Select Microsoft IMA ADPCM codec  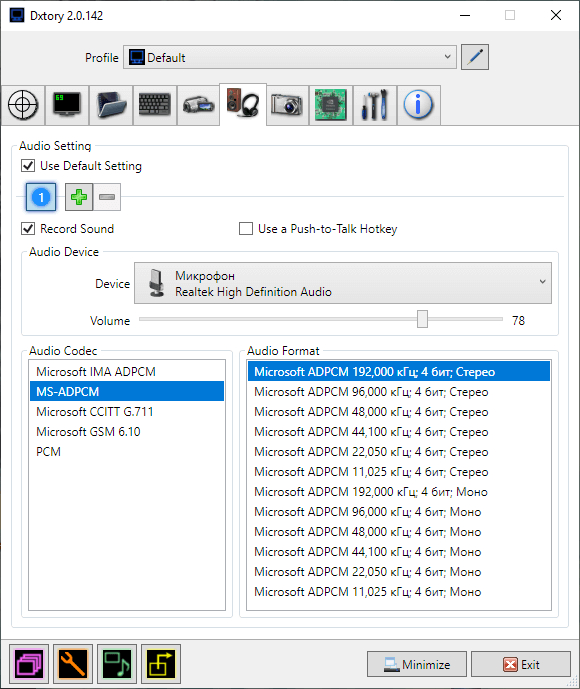(x=127, y=372)
